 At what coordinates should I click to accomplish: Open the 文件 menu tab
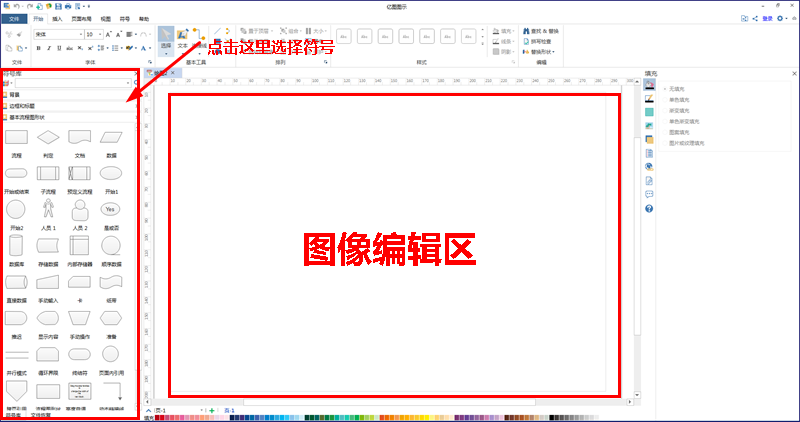(x=14, y=19)
